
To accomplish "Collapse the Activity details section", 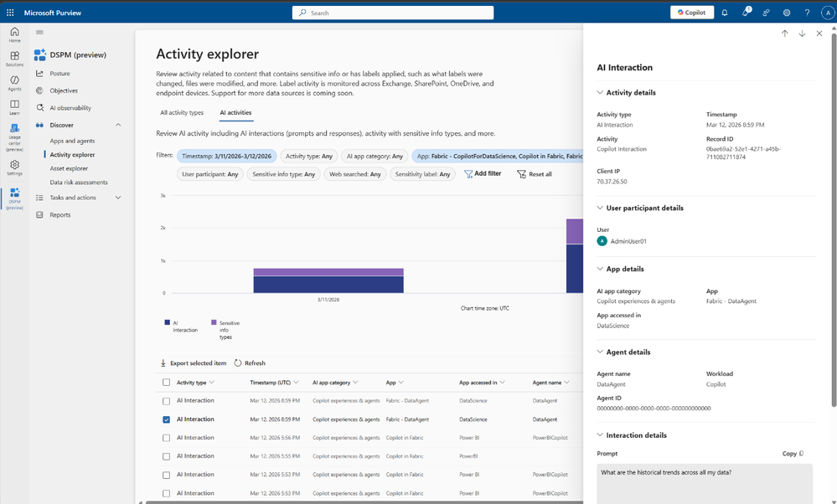I will [600, 92].
